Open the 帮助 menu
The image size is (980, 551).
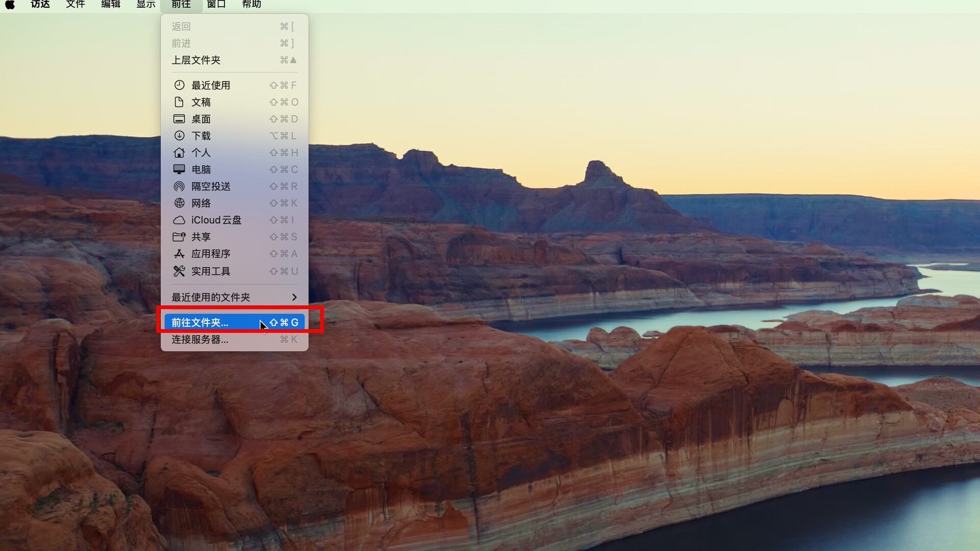252,4
